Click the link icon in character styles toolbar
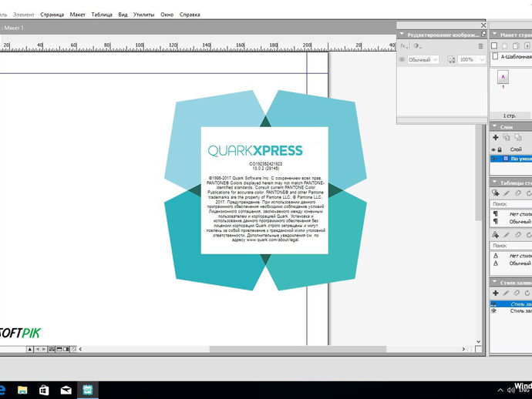 coord(518,235)
